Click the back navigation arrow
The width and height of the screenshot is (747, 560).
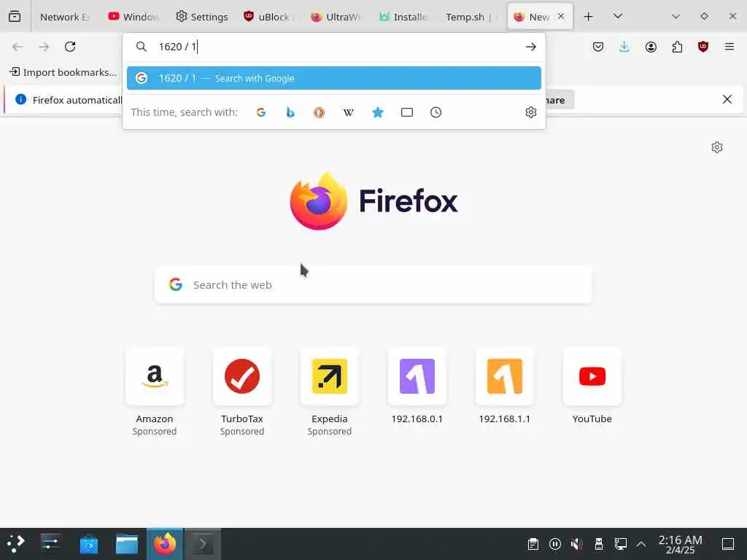coord(18,47)
